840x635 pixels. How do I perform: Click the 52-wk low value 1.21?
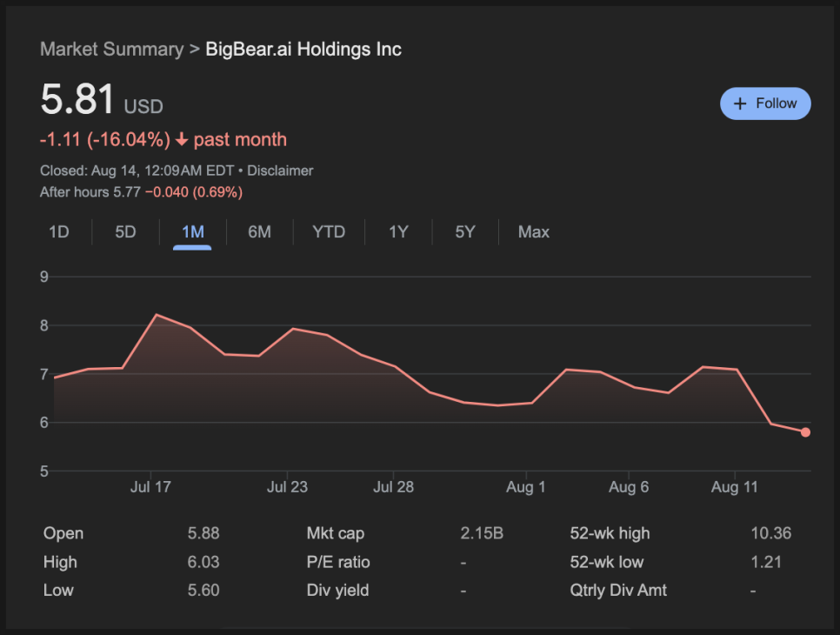pyautogui.click(x=766, y=562)
